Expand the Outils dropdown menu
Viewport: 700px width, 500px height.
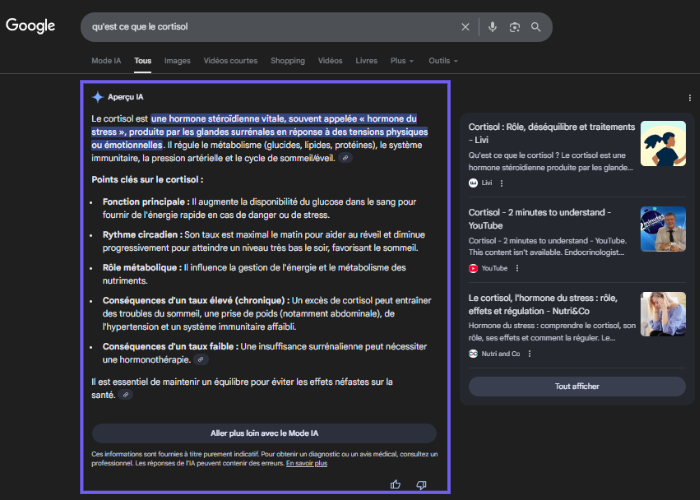click(x=442, y=61)
